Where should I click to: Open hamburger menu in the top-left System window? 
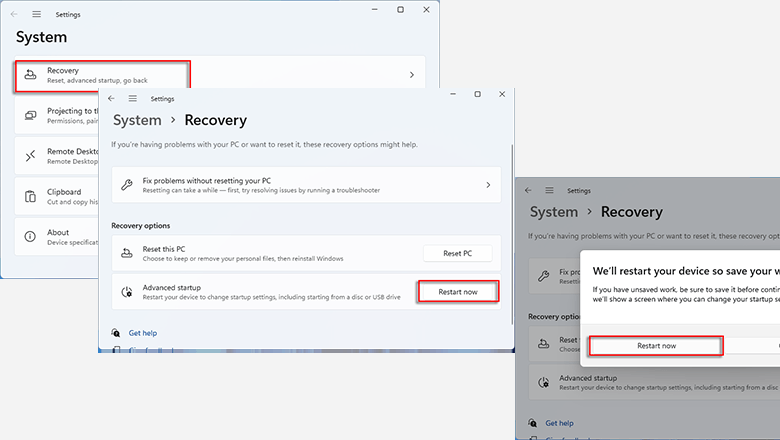tap(37, 15)
